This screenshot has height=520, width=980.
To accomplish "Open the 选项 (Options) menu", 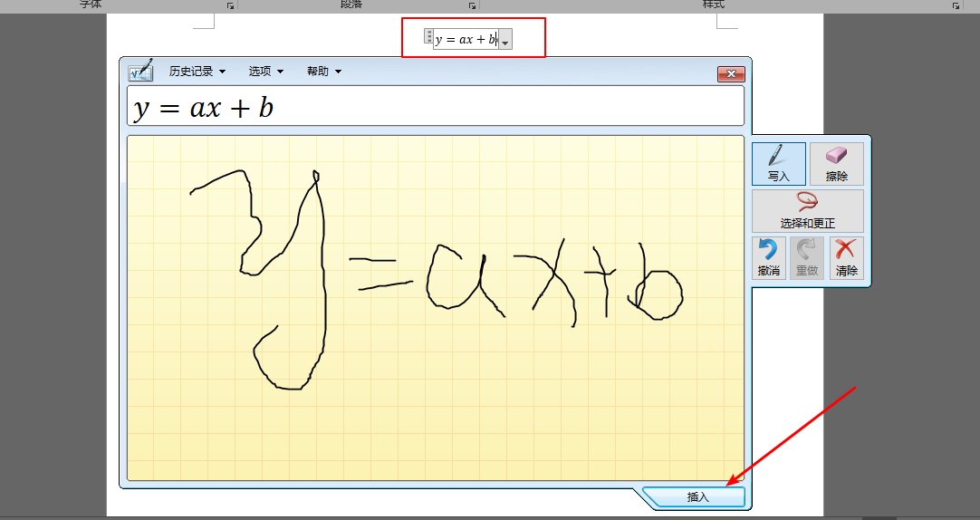I will 265,72.
